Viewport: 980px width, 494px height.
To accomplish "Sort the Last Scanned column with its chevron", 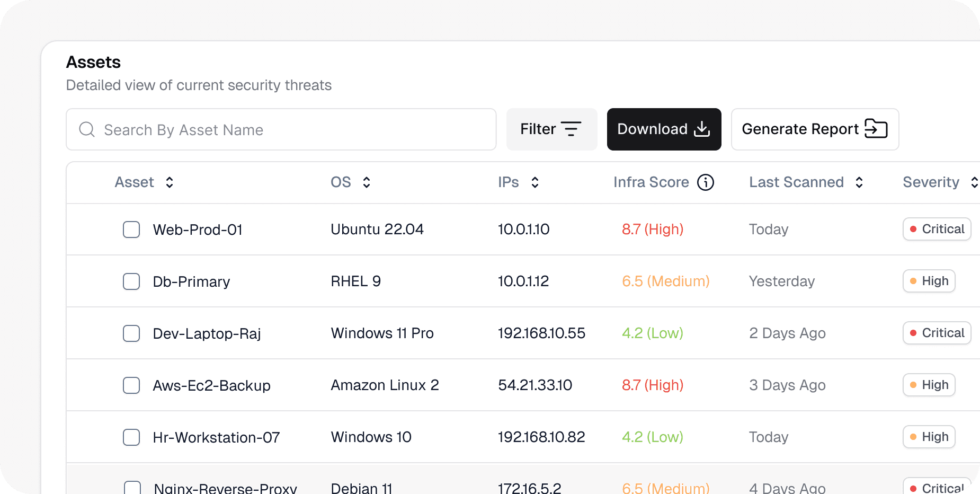I will coord(859,182).
